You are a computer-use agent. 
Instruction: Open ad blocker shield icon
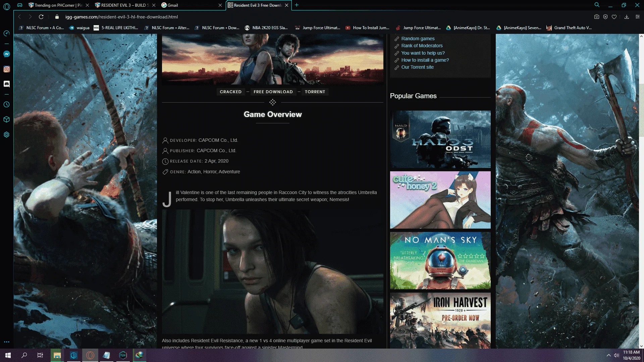point(605,17)
